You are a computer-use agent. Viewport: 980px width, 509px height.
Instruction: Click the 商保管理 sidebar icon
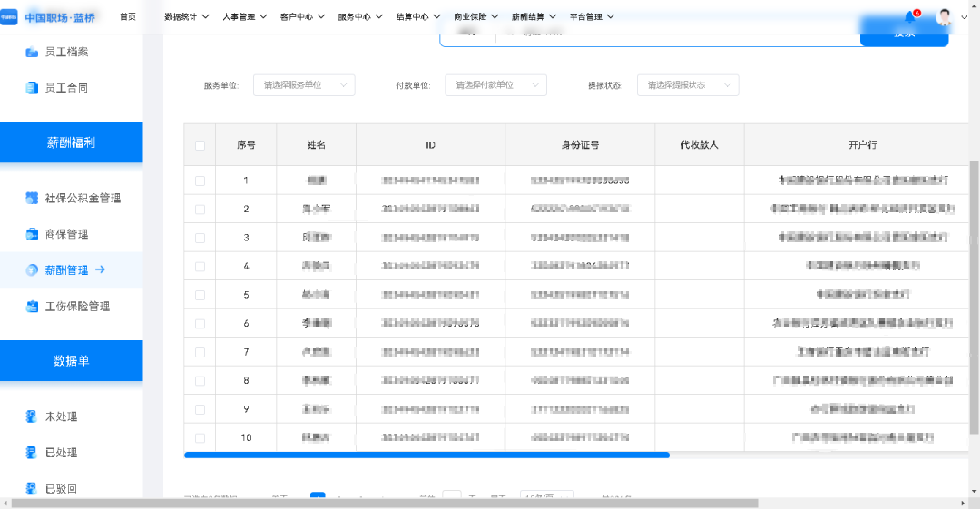click(31, 234)
